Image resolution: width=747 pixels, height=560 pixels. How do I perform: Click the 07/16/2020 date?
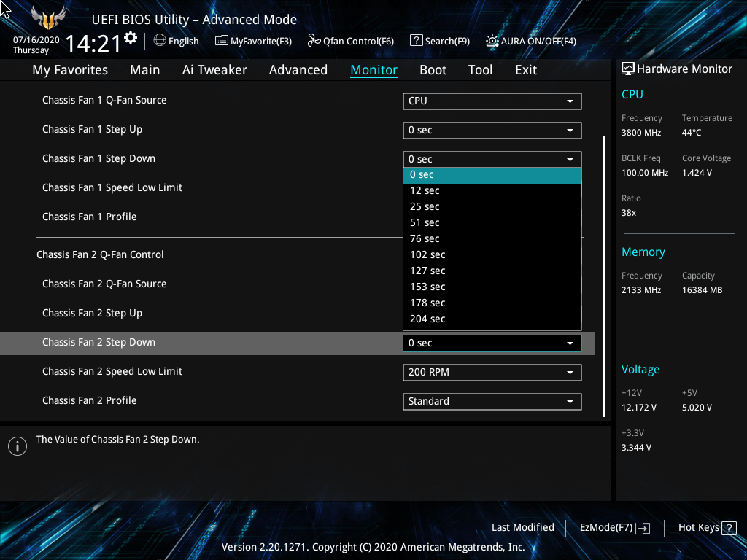point(36,40)
